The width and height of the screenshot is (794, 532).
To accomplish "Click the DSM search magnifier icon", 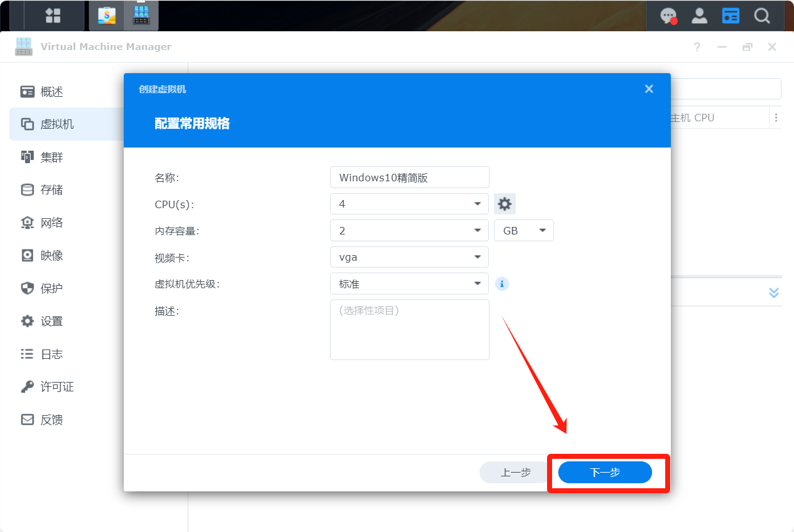I will point(761,16).
